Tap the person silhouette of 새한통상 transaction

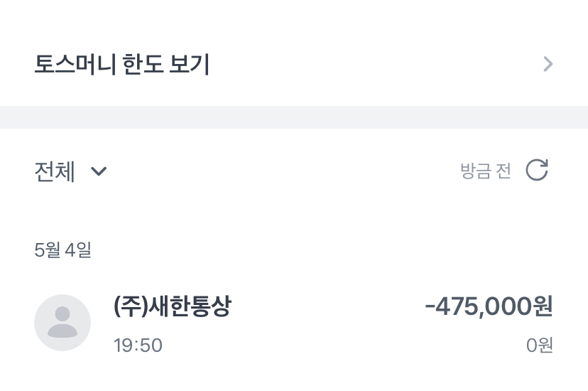pyautogui.click(x=62, y=322)
